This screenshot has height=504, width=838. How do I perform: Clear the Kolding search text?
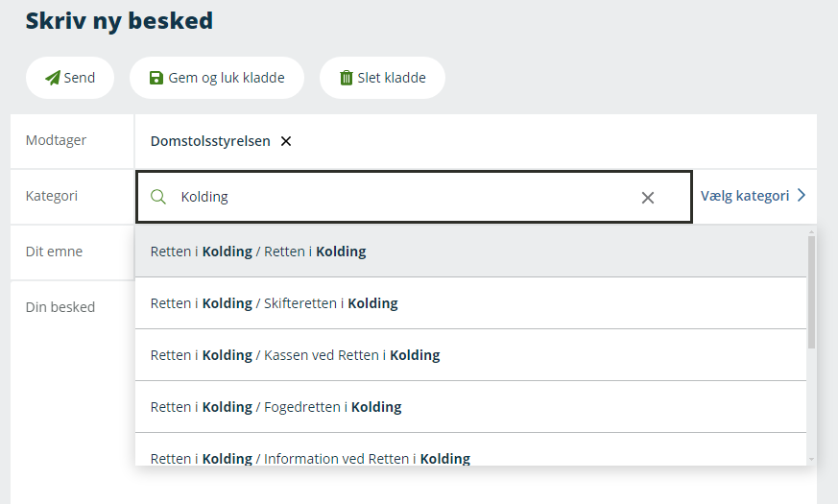coord(648,198)
